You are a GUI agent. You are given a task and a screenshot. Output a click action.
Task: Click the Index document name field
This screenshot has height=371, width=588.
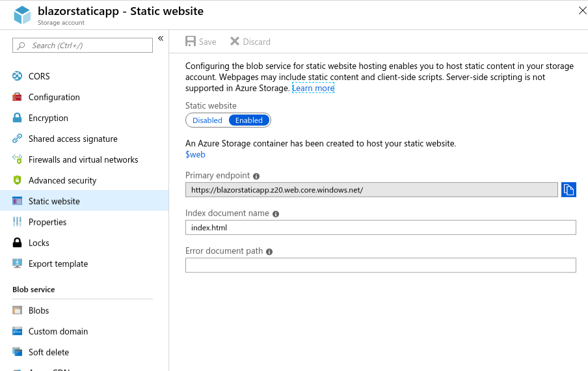click(x=381, y=227)
